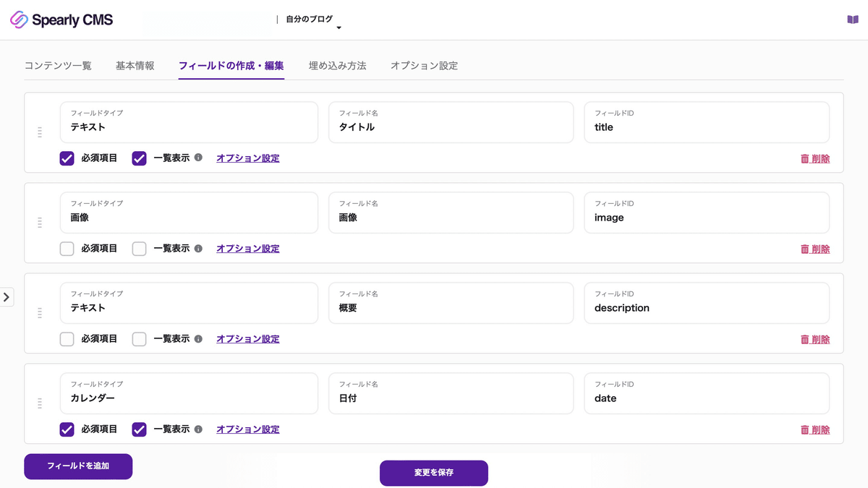
Task: Open the book documentation icon
Action: [x=853, y=20]
